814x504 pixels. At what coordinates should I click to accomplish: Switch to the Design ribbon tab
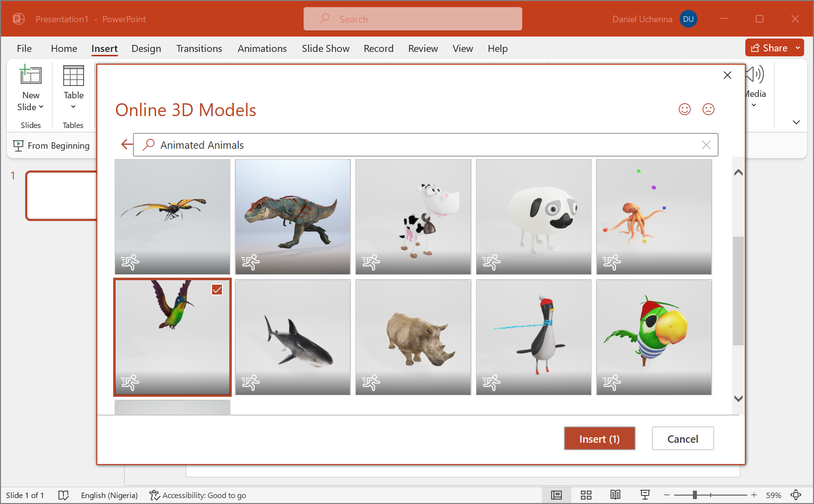[146, 48]
